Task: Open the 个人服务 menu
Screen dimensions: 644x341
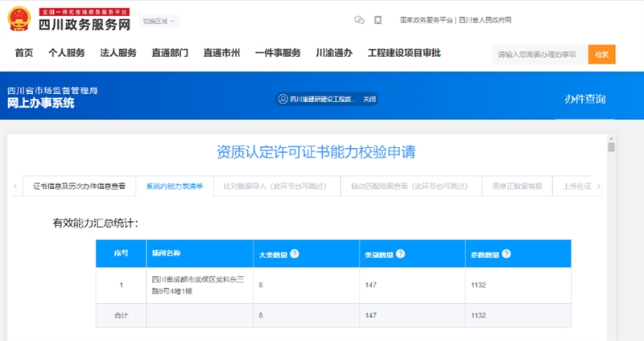Action: pos(66,53)
